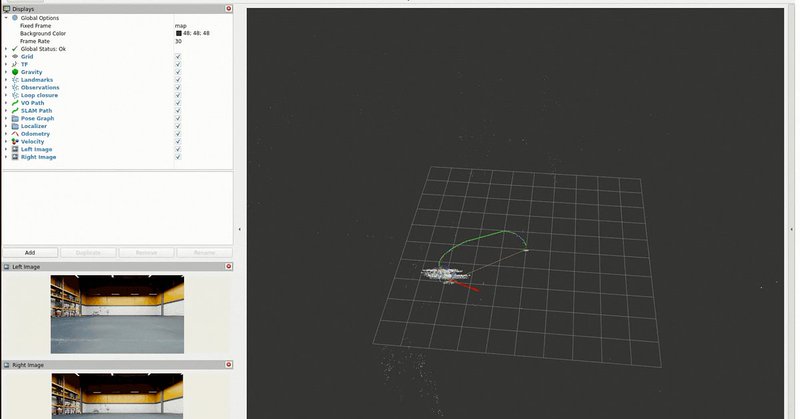
Task: Click the Background Color black swatch
Action: click(x=179, y=33)
